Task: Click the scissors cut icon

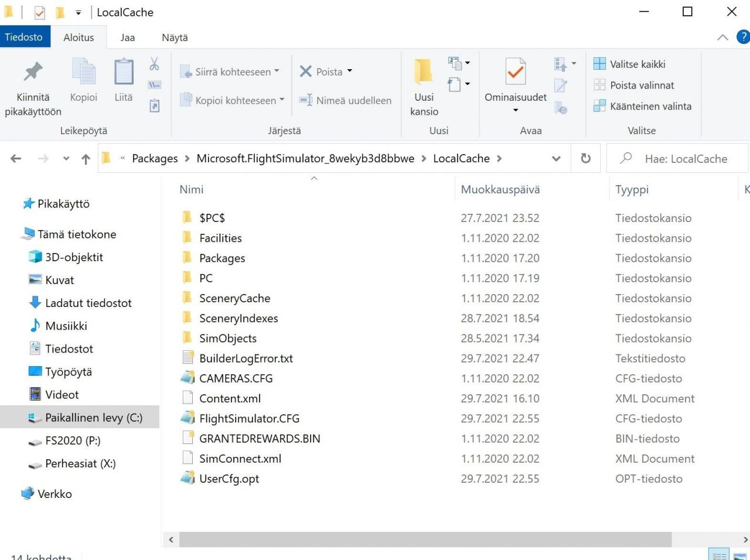Action: point(154,64)
